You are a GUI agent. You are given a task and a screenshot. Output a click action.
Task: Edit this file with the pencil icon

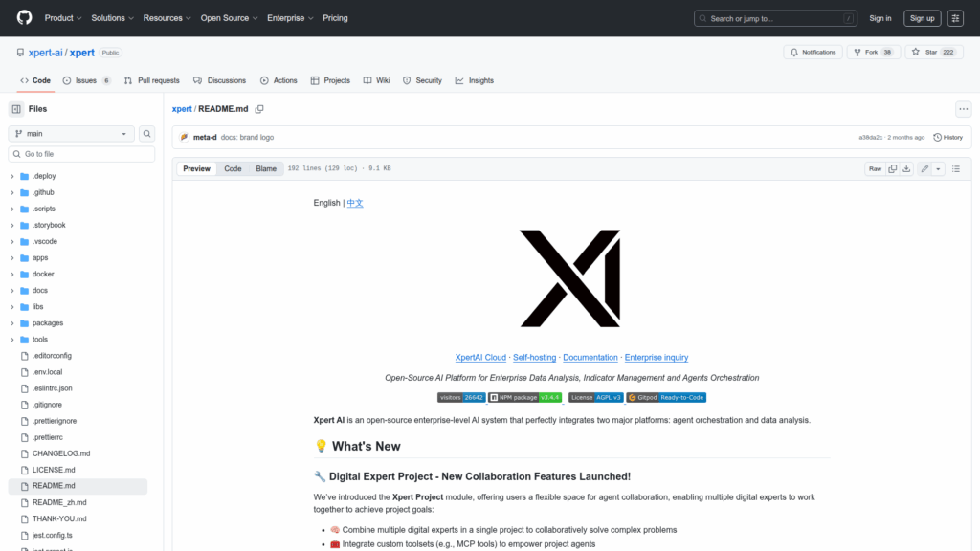[924, 168]
